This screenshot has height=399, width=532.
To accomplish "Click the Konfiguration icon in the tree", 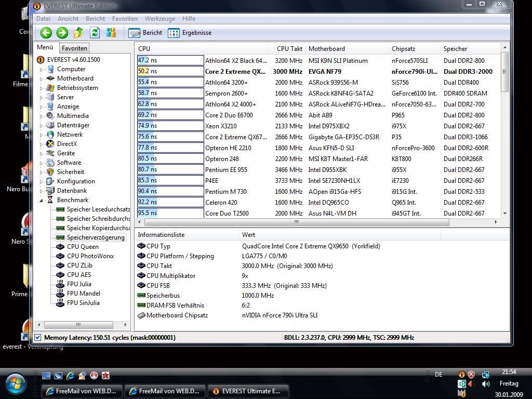I will point(50,181).
